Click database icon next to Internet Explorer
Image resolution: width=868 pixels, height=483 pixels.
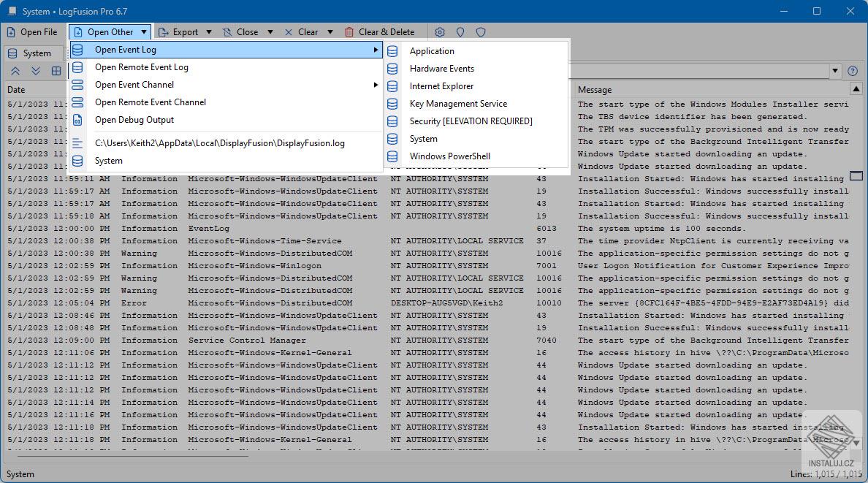pos(392,86)
